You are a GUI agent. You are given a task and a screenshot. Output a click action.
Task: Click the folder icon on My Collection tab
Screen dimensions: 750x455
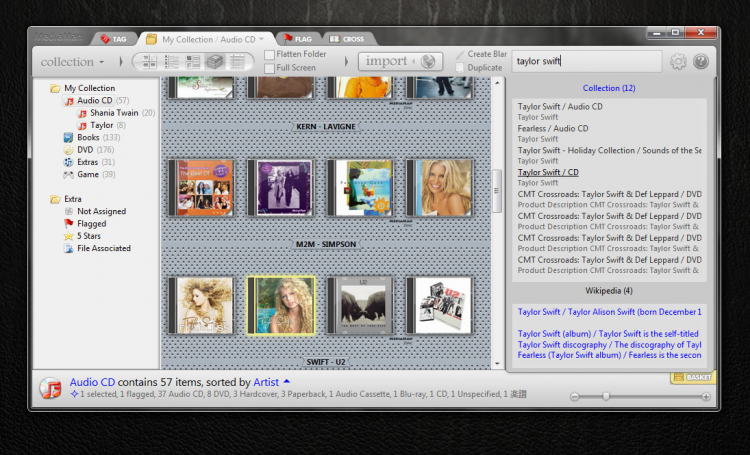[151, 39]
